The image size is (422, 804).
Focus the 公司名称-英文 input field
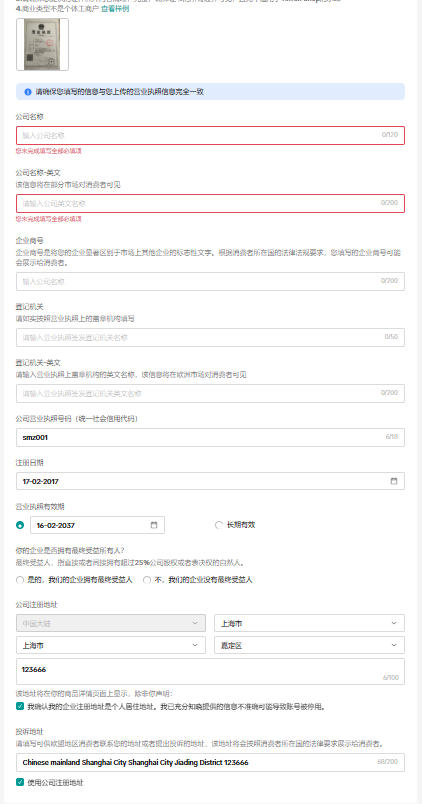click(210, 203)
